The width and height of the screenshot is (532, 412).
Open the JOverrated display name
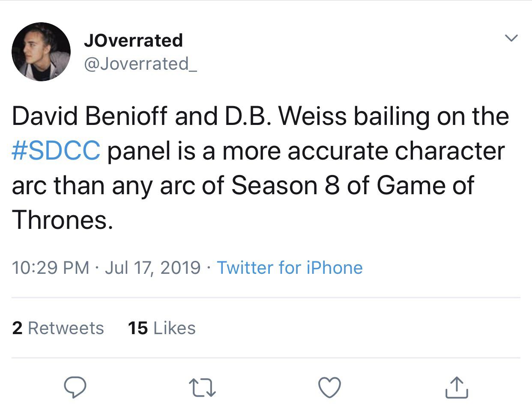click(x=133, y=40)
